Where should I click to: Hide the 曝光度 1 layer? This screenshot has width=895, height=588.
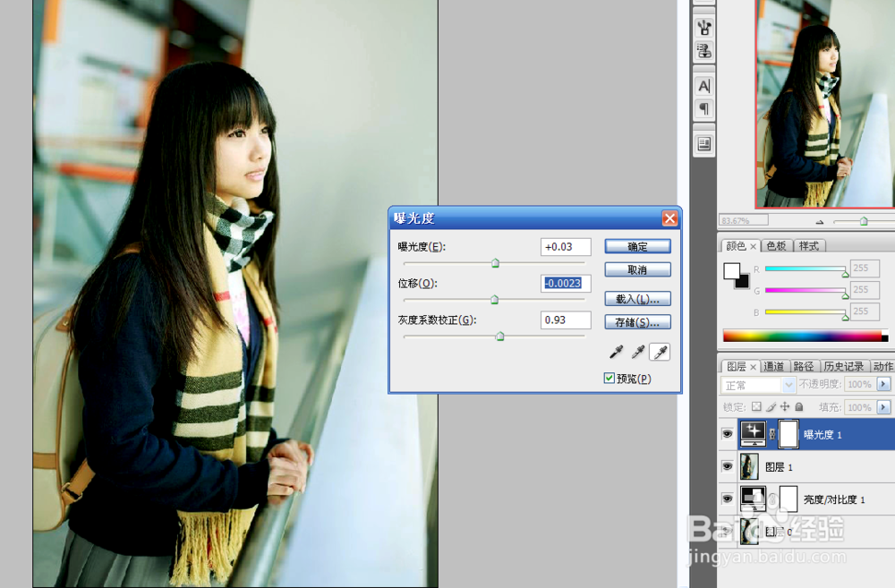[x=727, y=434]
